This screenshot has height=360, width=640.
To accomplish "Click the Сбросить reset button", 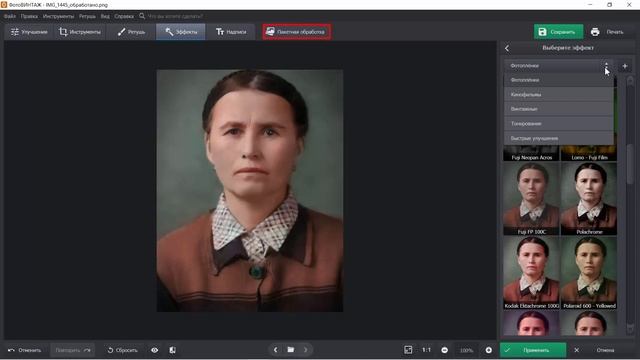I will [122, 350].
